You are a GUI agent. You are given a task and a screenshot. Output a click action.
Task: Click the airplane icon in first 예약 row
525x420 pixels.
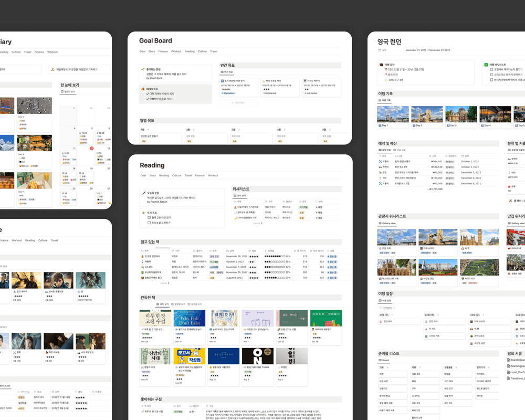coord(380,161)
